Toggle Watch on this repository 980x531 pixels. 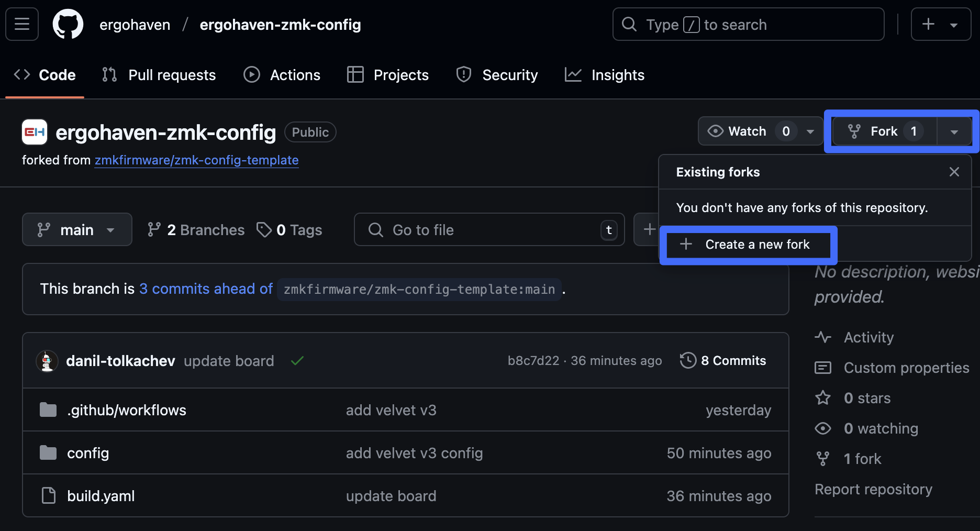(738, 131)
